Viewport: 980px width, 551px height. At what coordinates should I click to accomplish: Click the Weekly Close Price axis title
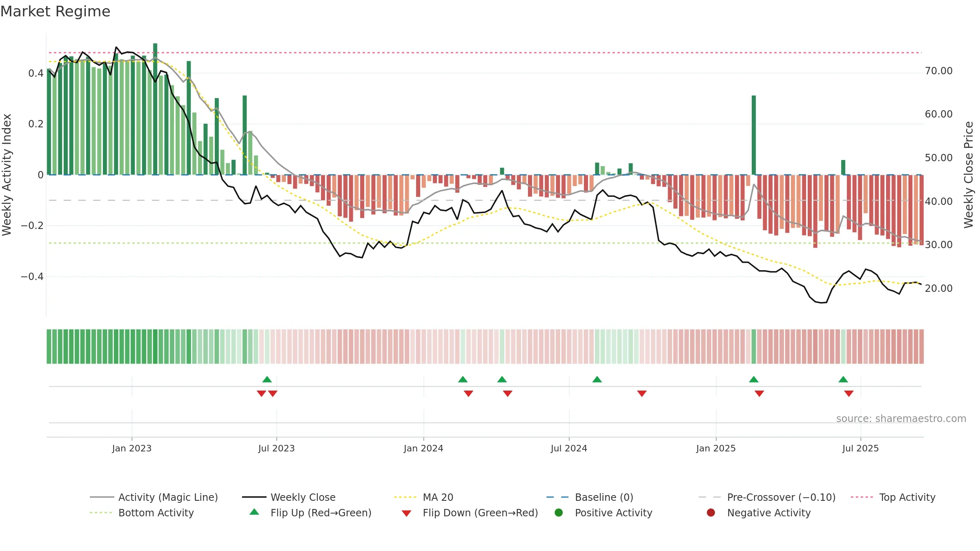(969, 175)
